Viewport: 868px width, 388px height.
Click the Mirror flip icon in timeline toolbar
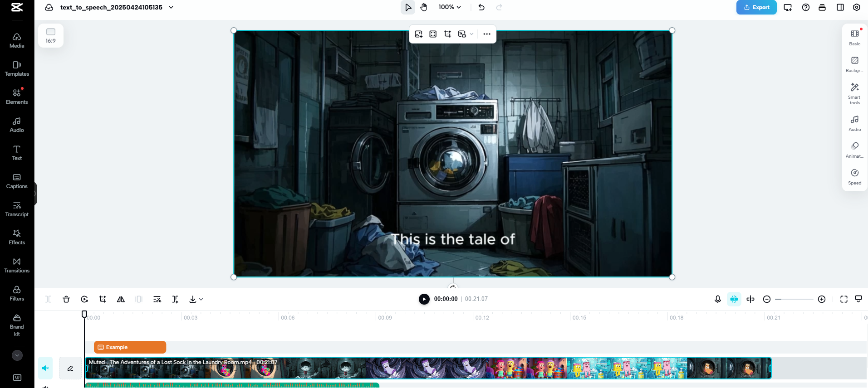point(121,299)
